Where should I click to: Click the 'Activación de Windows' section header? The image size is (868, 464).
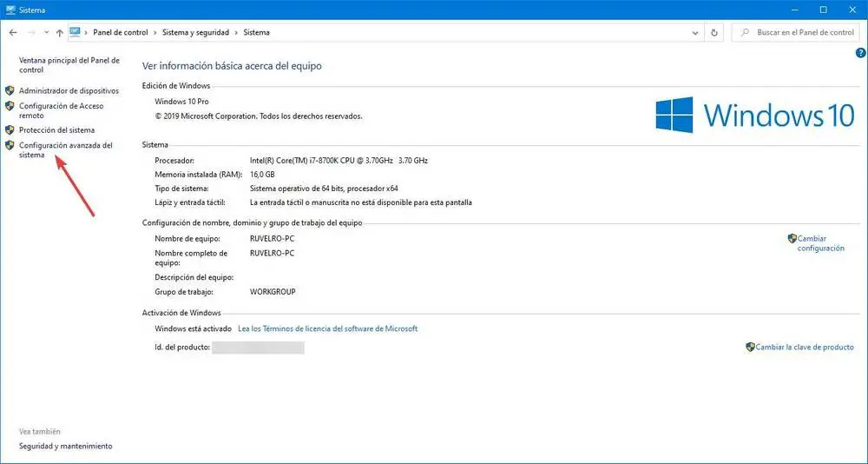pyautogui.click(x=181, y=313)
